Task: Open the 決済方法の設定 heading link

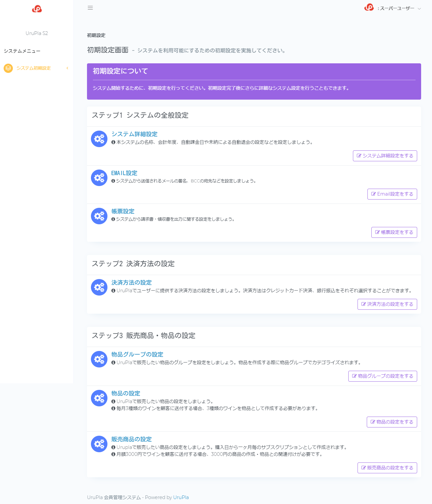Action: tap(131, 283)
